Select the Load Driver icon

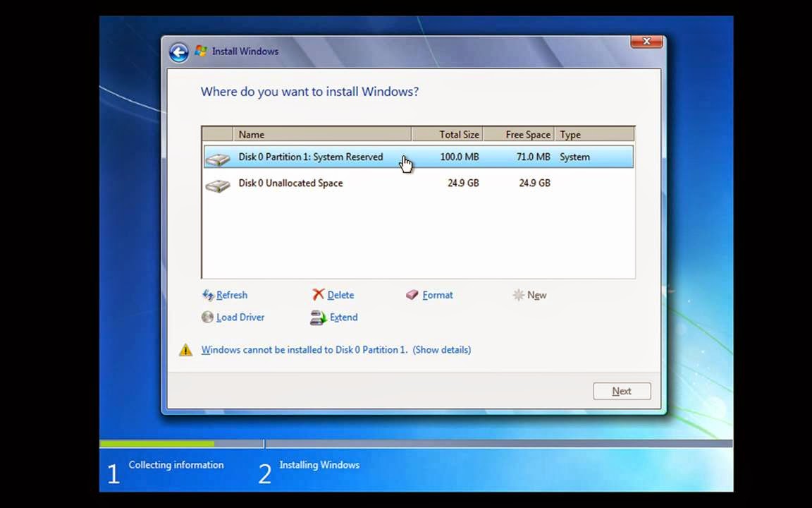207,317
